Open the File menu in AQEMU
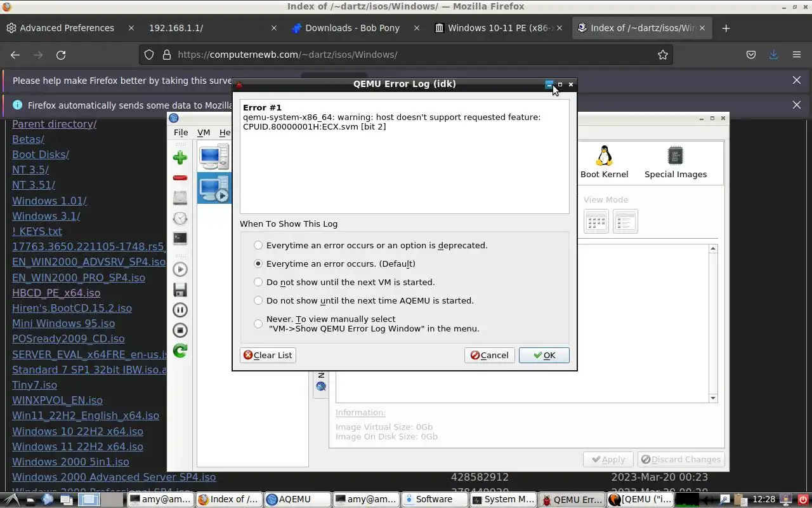Screen dimensions: 812x508 [181, 133]
